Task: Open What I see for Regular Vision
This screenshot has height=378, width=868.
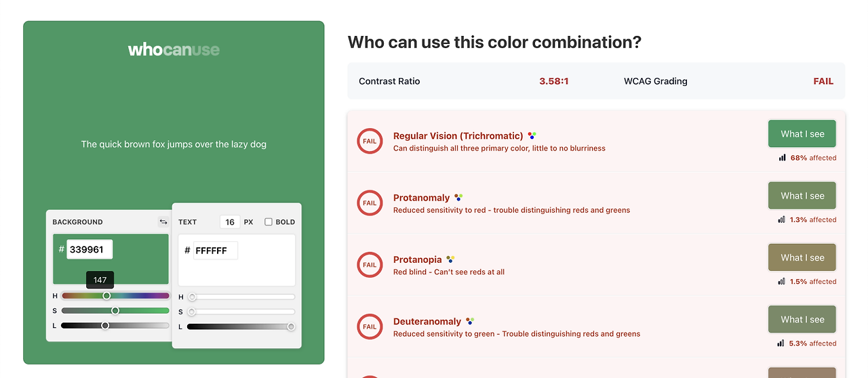Action: click(802, 134)
